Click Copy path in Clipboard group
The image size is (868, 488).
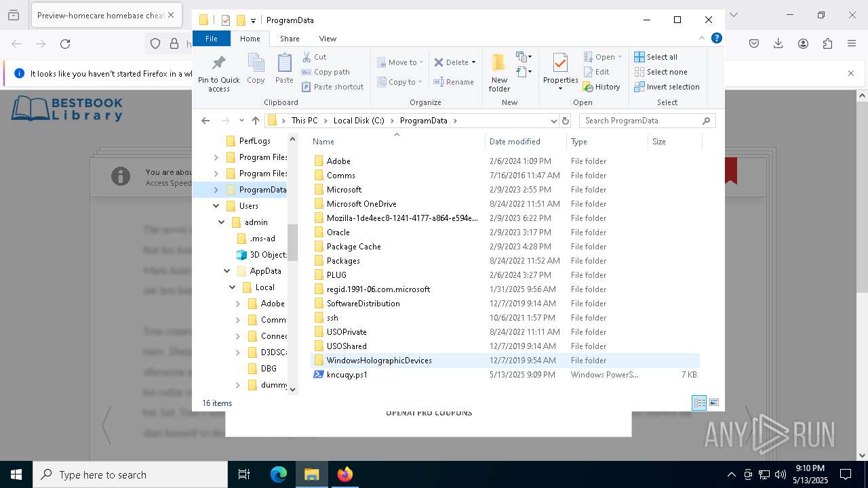click(325, 72)
